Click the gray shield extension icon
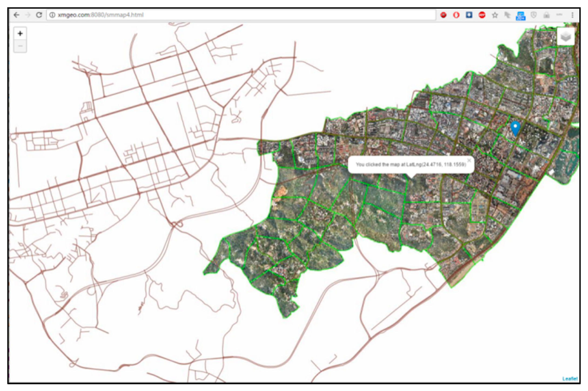 533,15
